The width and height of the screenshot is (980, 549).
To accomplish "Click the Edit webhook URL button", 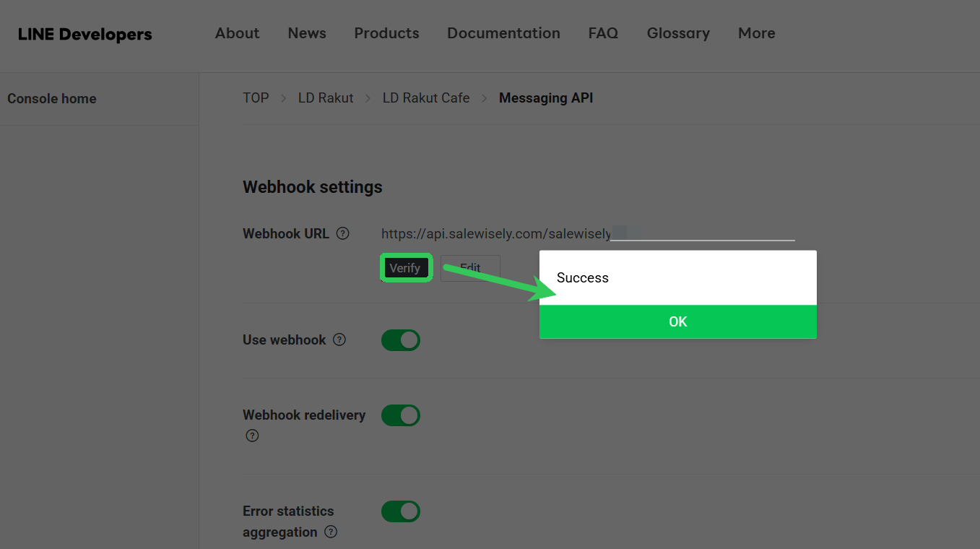I will click(470, 268).
